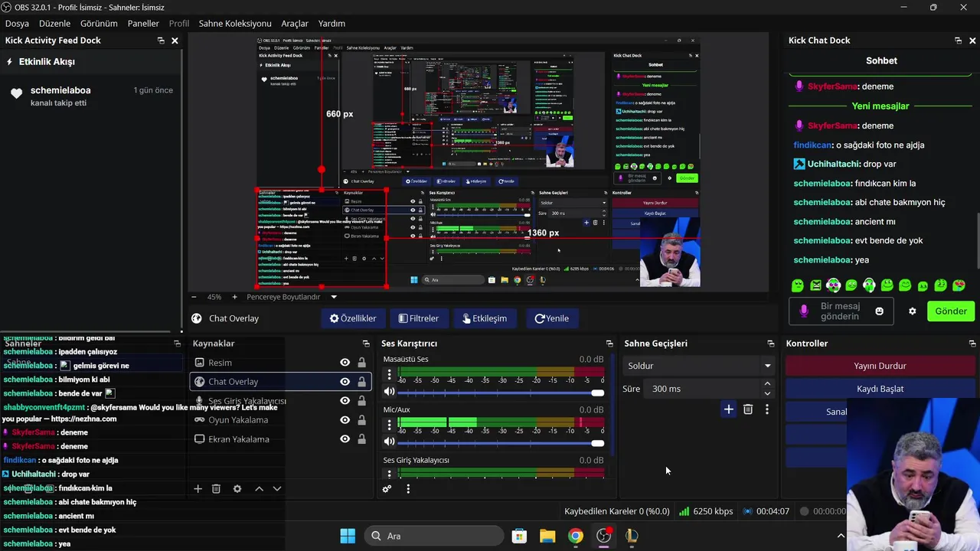The image size is (980, 551).
Task: Open source properties gear in Kaynaklar toolbar
Action: [237, 489]
